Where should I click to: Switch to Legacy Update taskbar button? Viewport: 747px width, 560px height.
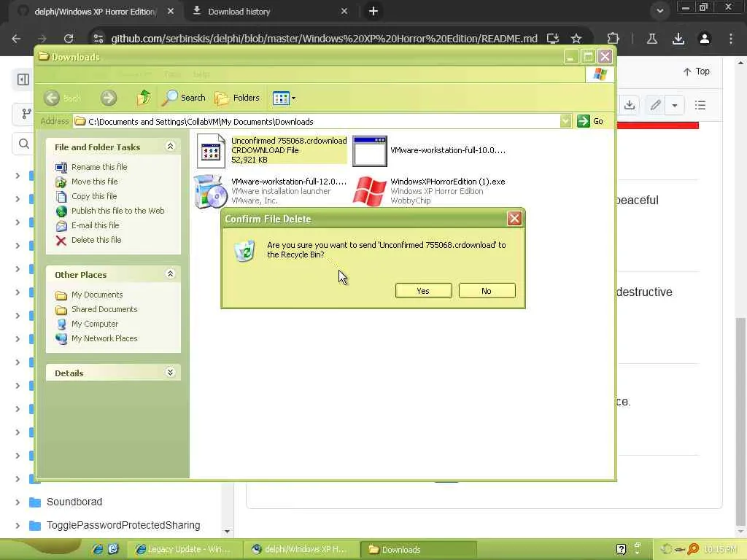click(x=184, y=549)
